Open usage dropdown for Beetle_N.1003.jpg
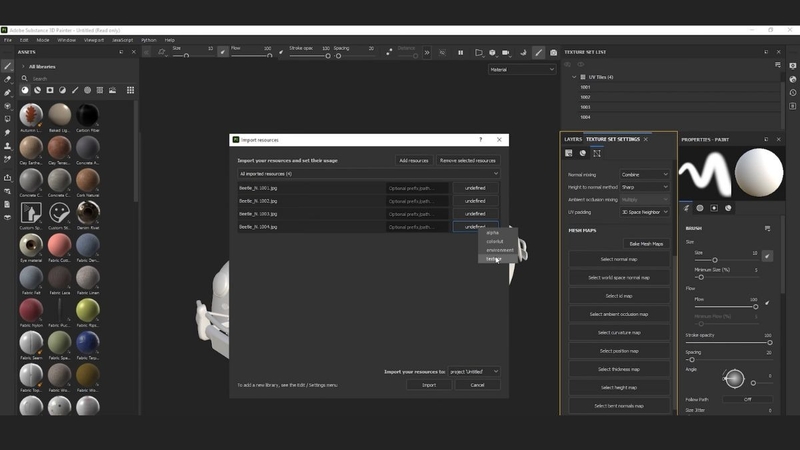The height and width of the screenshot is (450, 800). pos(475,214)
